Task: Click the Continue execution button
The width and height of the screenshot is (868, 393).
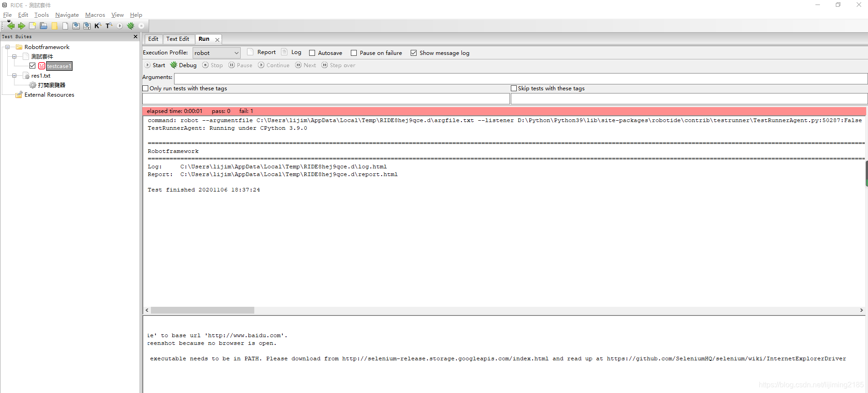Action: [274, 65]
